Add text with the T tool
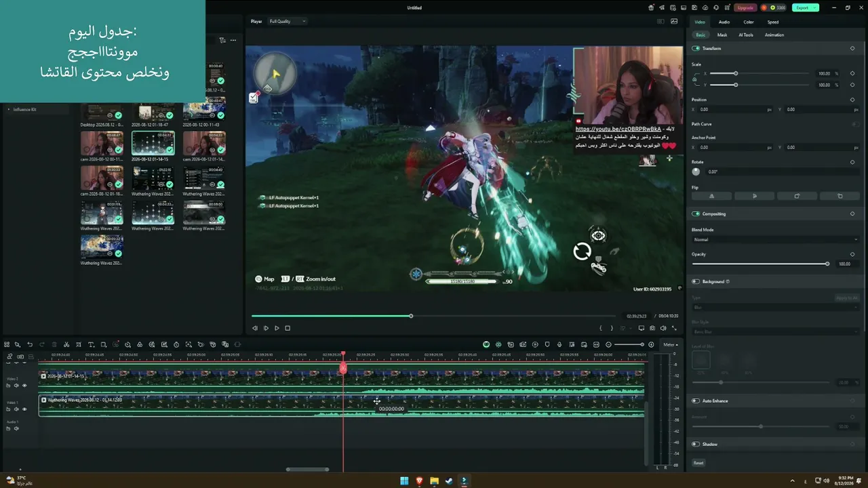The height and width of the screenshot is (488, 868). point(91,344)
